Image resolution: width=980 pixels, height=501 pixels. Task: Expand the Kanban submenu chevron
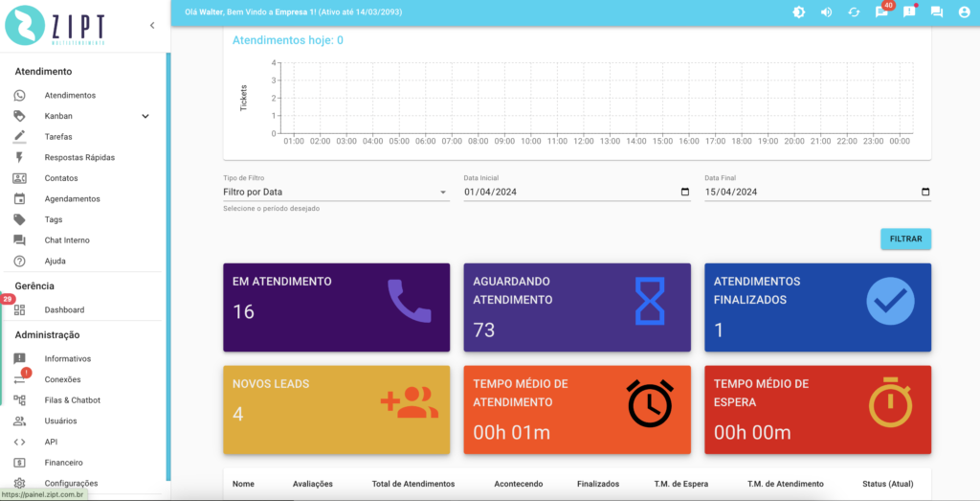click(145, 116)
